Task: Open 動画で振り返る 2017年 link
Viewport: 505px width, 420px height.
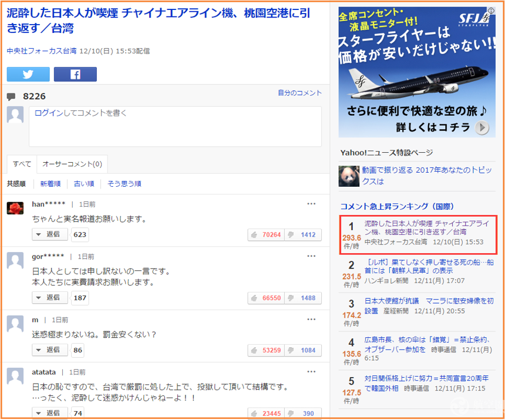Action: 427,176
